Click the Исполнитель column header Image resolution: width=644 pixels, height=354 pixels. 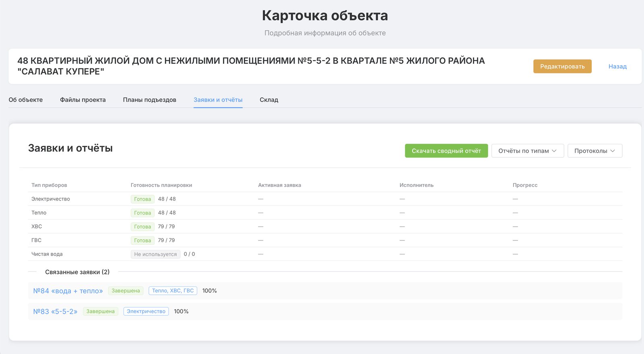click(x=417, y=185)
